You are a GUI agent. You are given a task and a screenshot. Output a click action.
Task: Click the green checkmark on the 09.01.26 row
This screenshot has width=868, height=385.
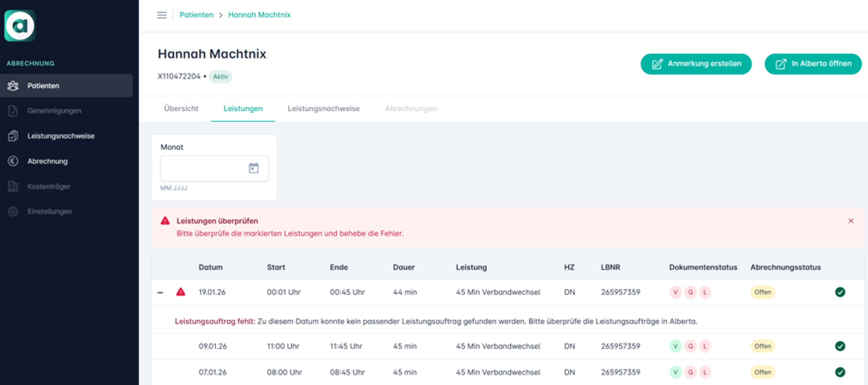point(840,346)
